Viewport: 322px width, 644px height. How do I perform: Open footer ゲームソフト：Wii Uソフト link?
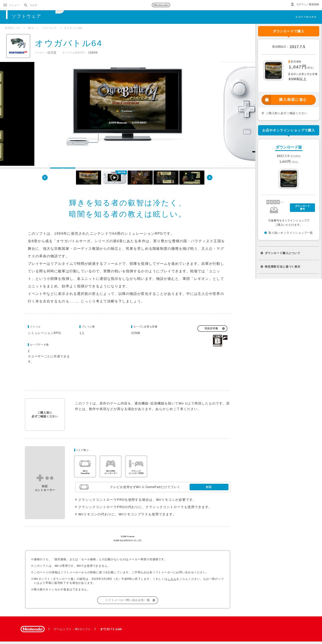[72, 629]
